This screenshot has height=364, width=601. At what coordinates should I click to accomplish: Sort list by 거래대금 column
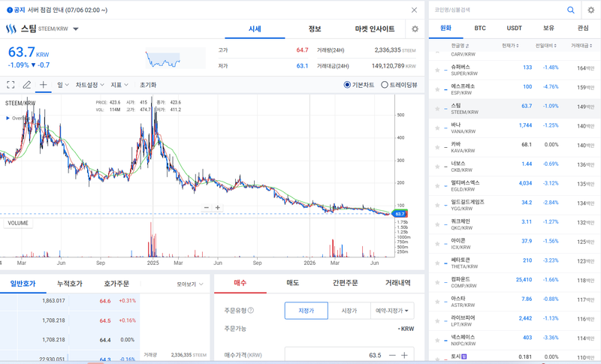pos(581,46)
